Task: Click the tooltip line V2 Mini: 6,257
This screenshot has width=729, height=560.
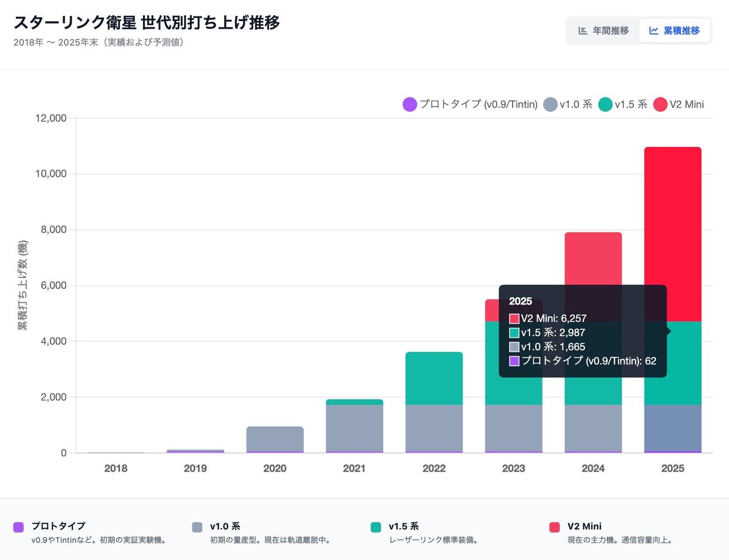Action: point(548,318)
